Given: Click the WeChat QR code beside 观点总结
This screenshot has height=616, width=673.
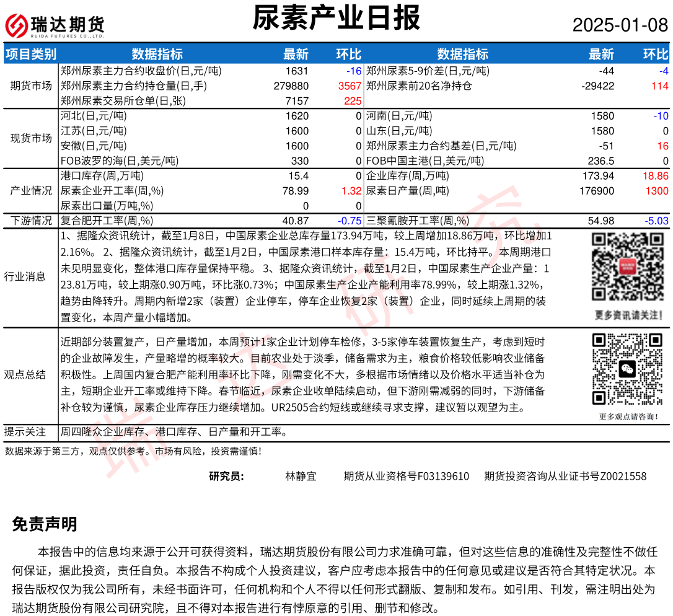Looking at the screenshot, I should [x=628, y=369].
